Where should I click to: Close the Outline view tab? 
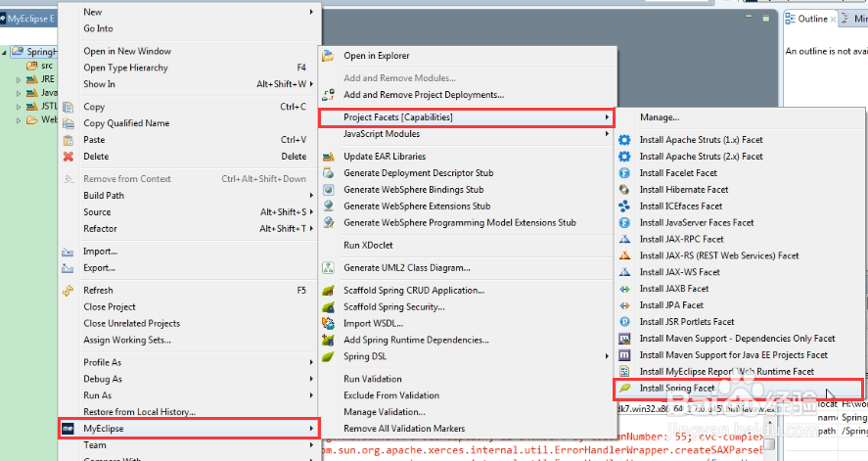(833, 20)
